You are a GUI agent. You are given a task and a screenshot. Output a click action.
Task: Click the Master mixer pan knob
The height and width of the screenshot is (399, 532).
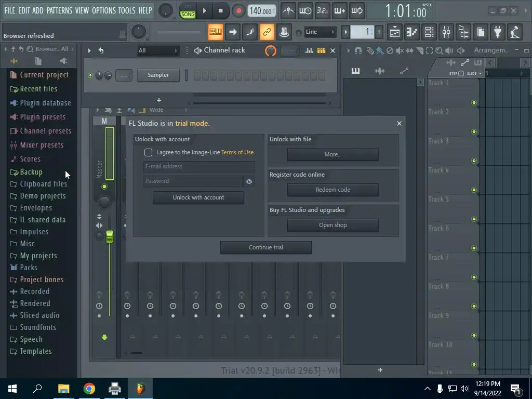coord(104,202)
